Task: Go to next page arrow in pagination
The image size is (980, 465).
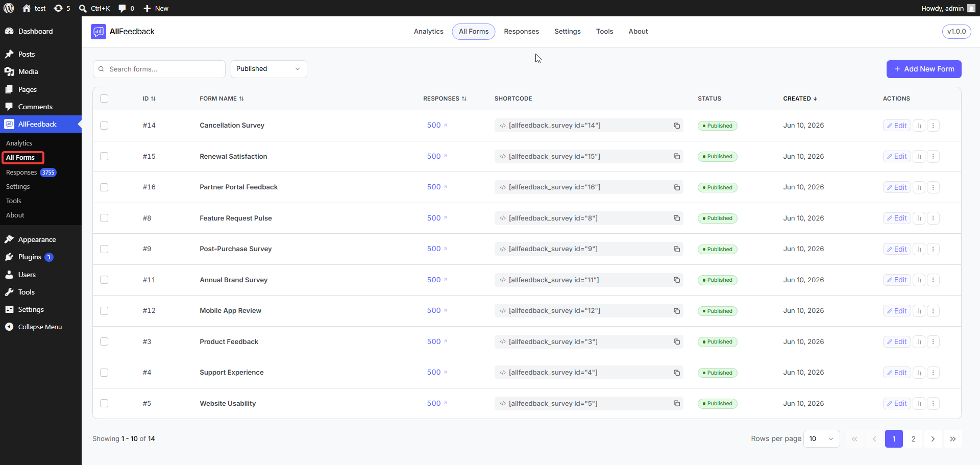Action: 933,439
